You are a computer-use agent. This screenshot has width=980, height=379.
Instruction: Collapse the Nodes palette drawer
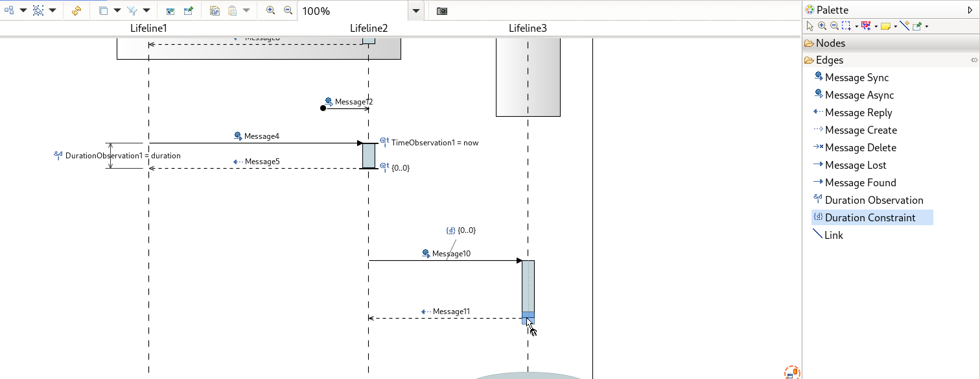pos(891,43)
